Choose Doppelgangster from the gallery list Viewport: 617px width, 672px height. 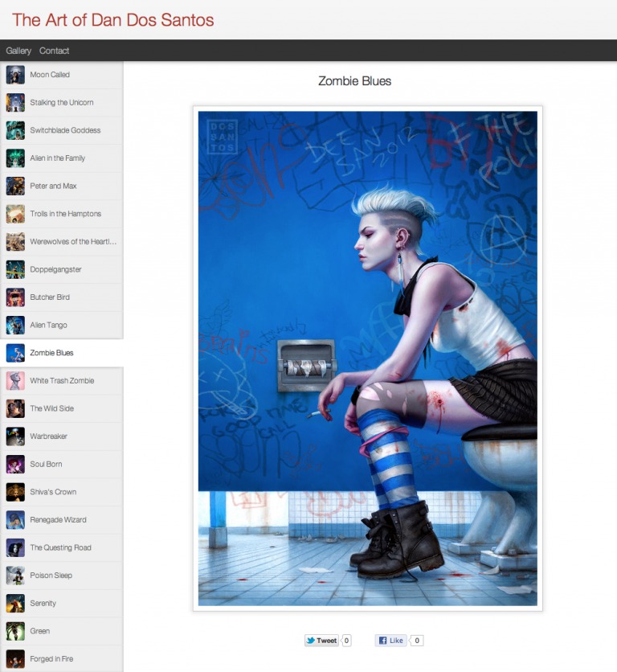click(x=55, y=269)
